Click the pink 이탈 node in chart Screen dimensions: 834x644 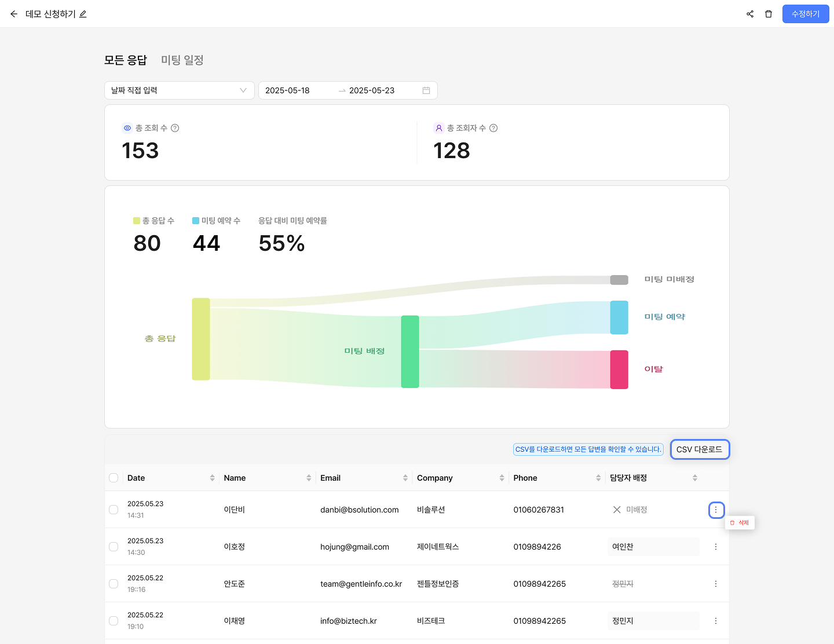pyautogui.click(x=619, y=369)
